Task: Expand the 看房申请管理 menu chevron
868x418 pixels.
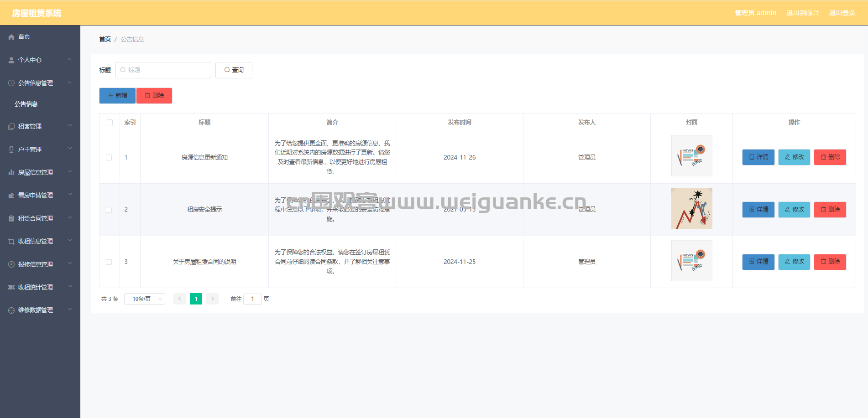Action: tap(70, 195)
